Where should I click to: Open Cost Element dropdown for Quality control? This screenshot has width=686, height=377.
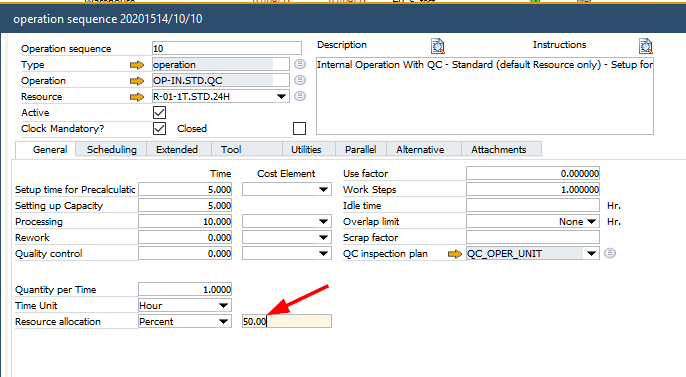(323, 254)
